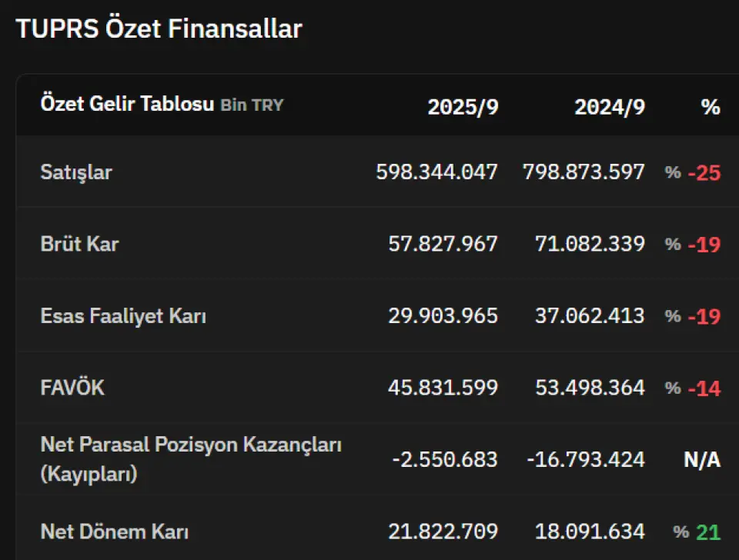Screen dimensions: 739x560
Task: Click the Brüt Kar 2024/9 value 71.082.339
Action: (590, 245)
